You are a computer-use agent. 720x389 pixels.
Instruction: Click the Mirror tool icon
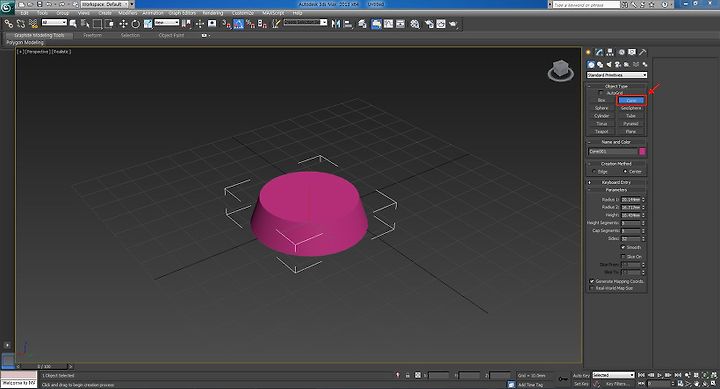click(x=336, y=24)
